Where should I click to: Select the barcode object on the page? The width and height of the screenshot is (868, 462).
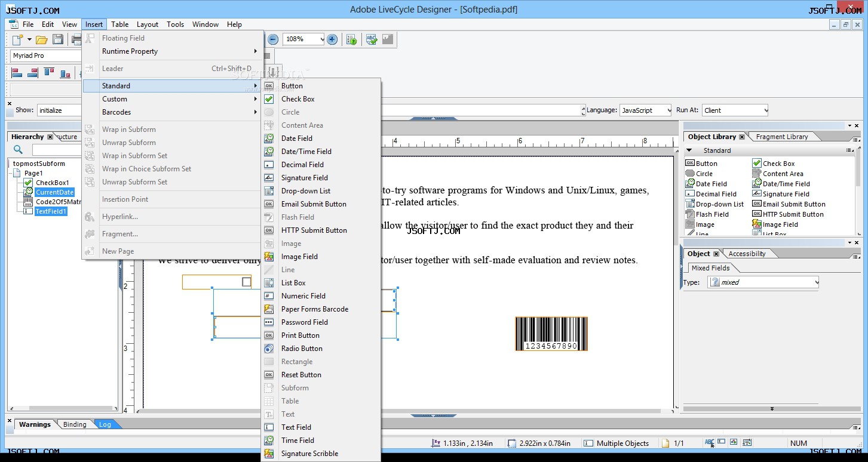[551, 334]
